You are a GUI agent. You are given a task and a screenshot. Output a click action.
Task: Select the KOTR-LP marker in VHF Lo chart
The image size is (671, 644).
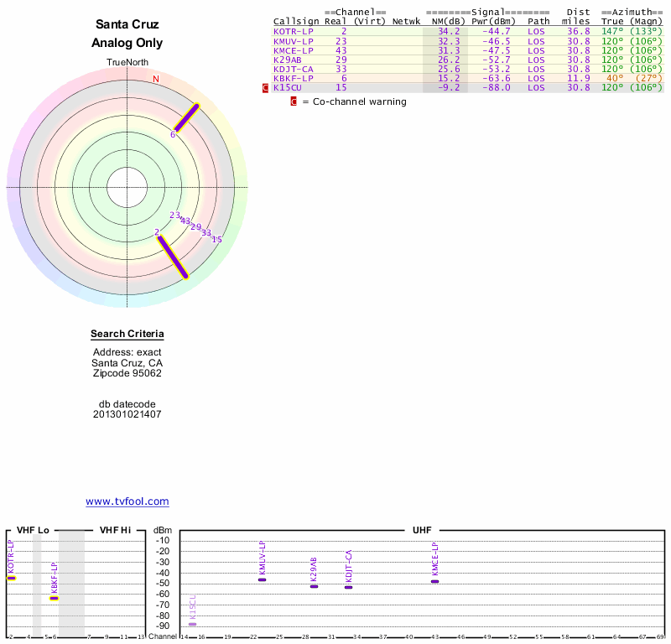tap(12, 578)
